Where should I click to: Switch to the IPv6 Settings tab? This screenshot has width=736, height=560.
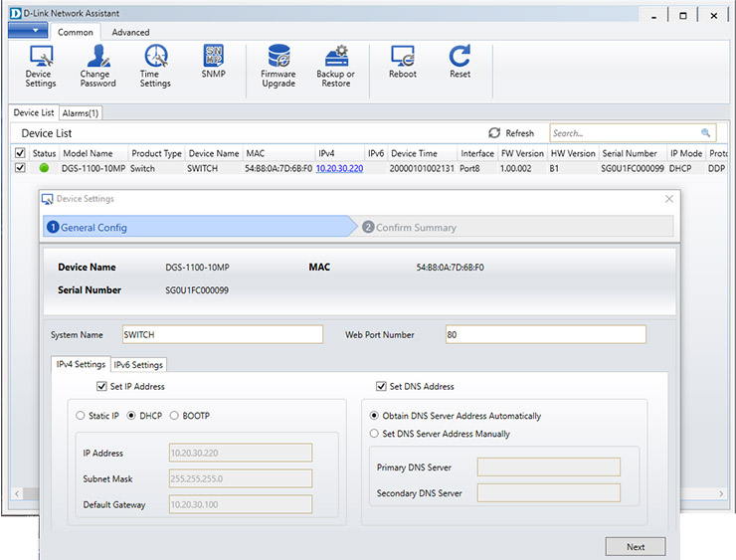click(x=138, y=365)
